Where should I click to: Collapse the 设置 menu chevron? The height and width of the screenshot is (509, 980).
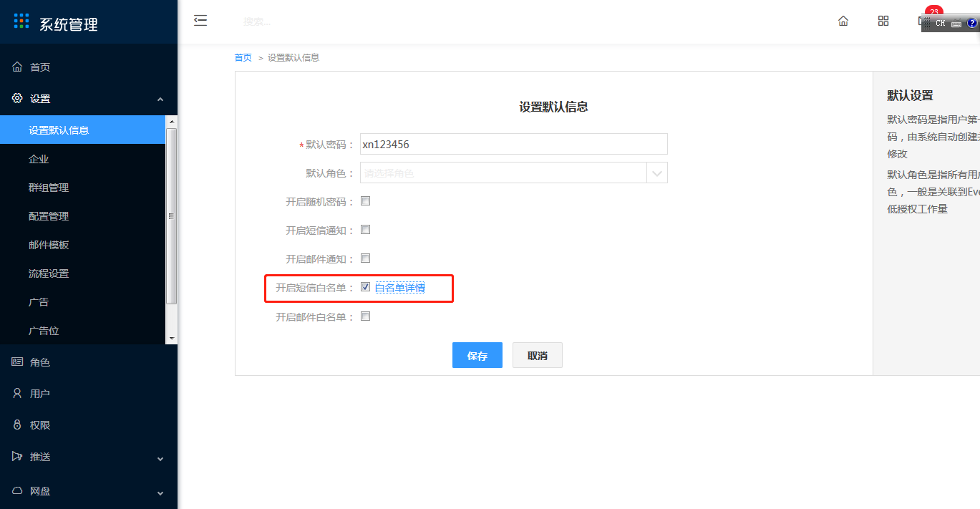pos(160,99)
